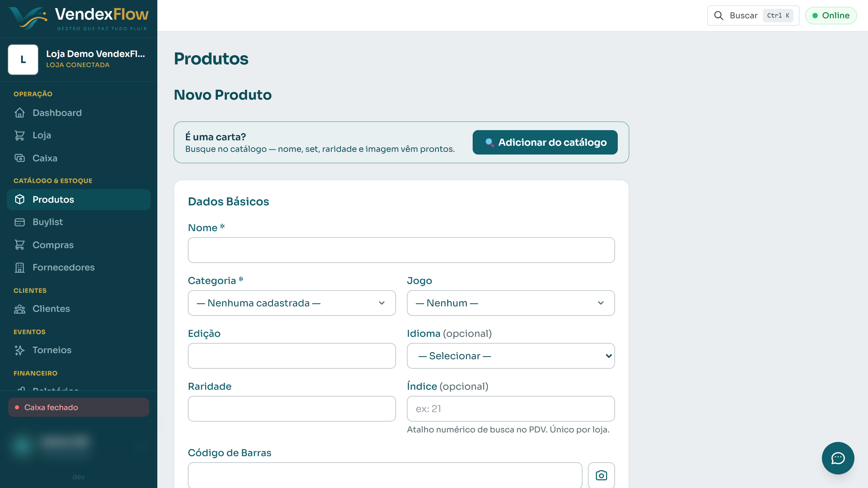The width and height of the screenshot is (868, 488).
Task: Go to Clientes page
Action: point(79,309)
